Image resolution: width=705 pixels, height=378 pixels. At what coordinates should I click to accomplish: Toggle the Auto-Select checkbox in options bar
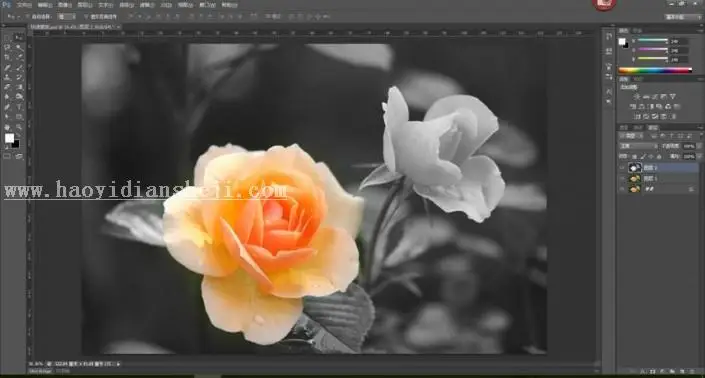pos(27,17)
